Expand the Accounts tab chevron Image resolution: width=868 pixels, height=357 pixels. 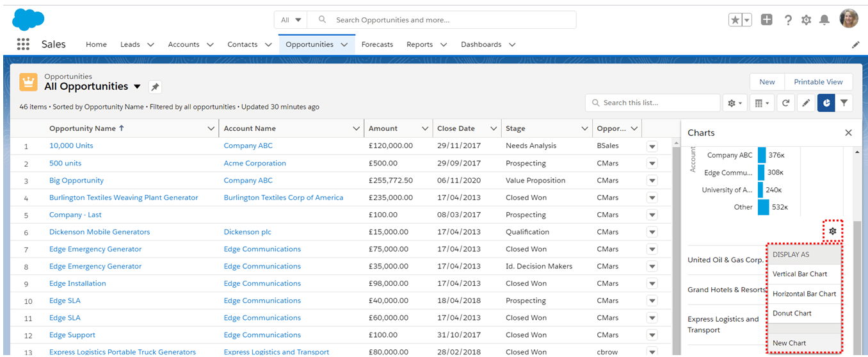(211, 45)
